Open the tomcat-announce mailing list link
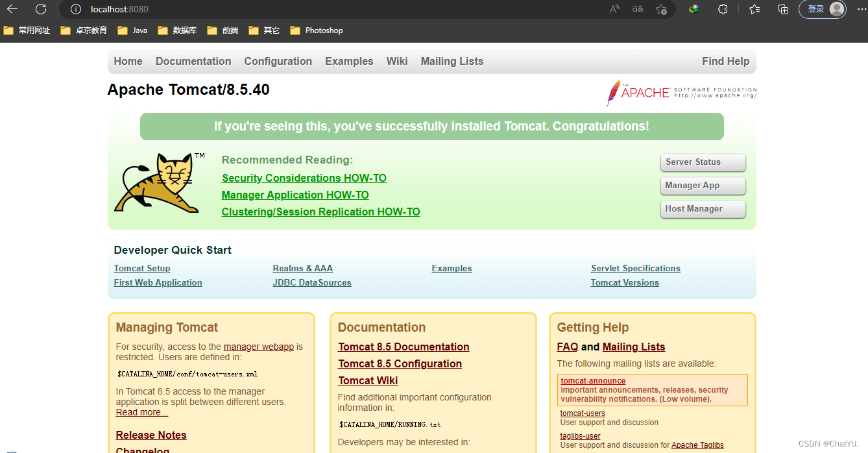Image resolution: width=868 pixels, height=453 pixels. coord(593,381)
